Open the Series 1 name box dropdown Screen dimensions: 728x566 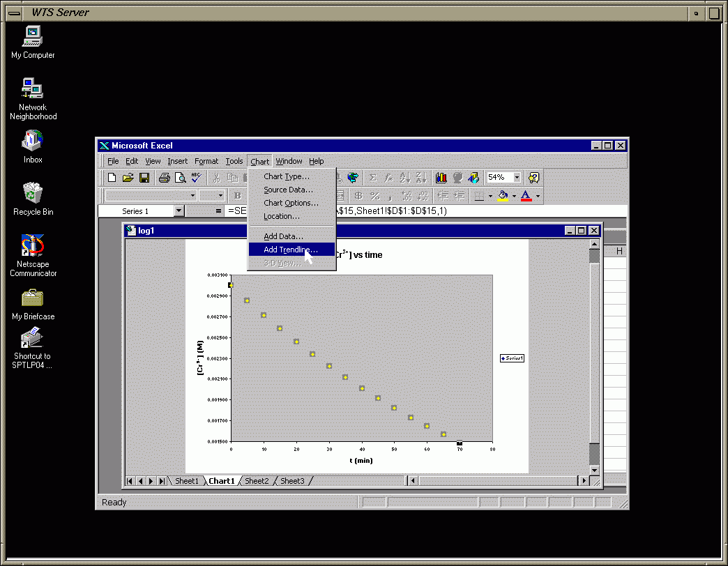point(179,211)
